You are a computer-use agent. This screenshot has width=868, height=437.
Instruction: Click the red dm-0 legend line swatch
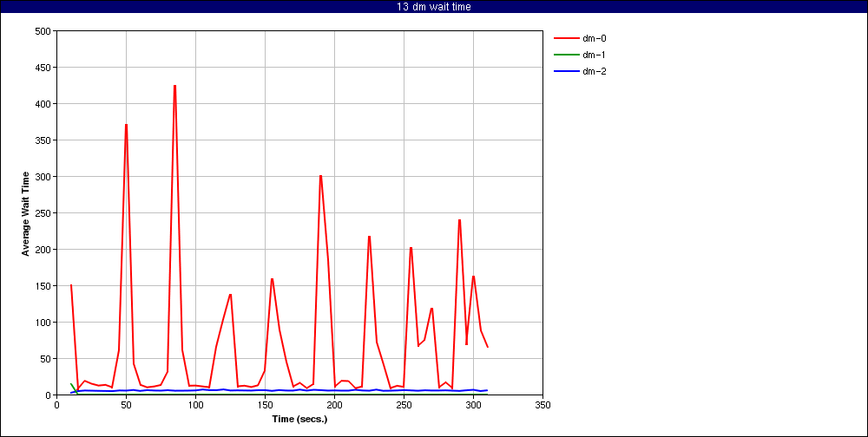coord(566,39)
